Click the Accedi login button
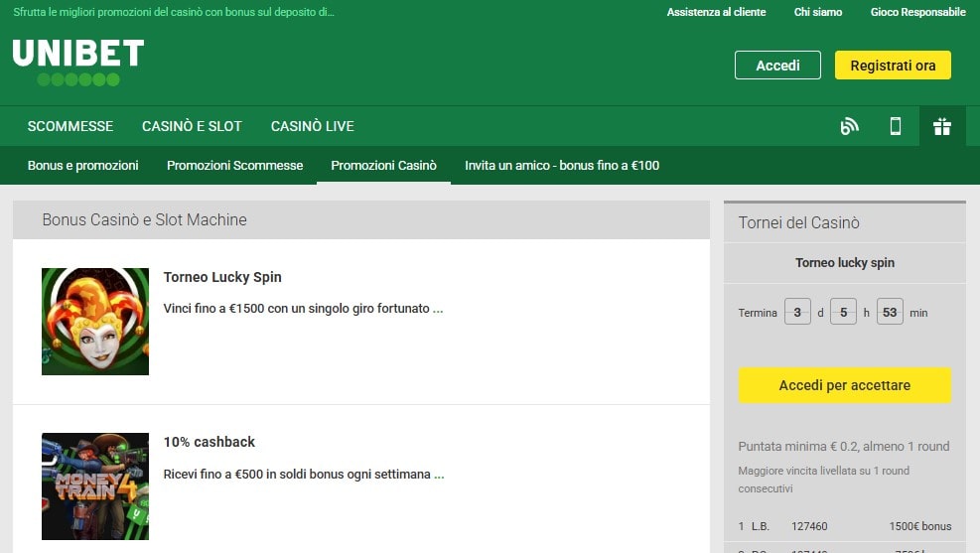Screen dimensions: 980x553 click(777, 65)
